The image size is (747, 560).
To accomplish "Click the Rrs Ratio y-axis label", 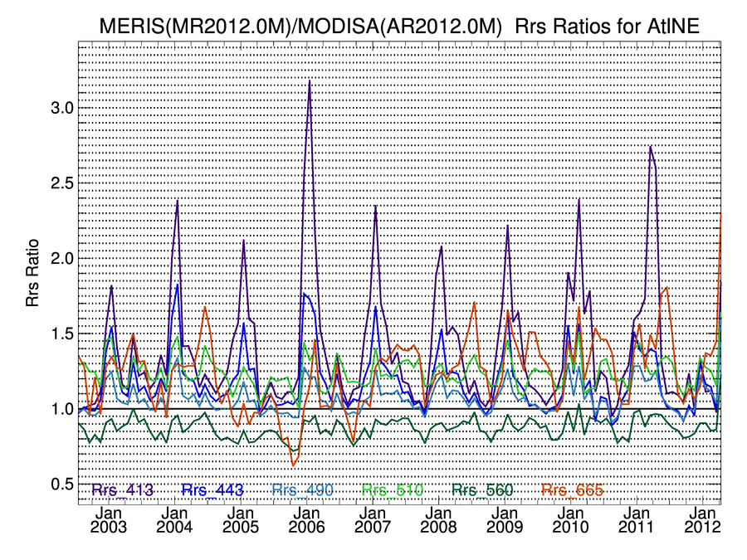I will tap(32, 273).
